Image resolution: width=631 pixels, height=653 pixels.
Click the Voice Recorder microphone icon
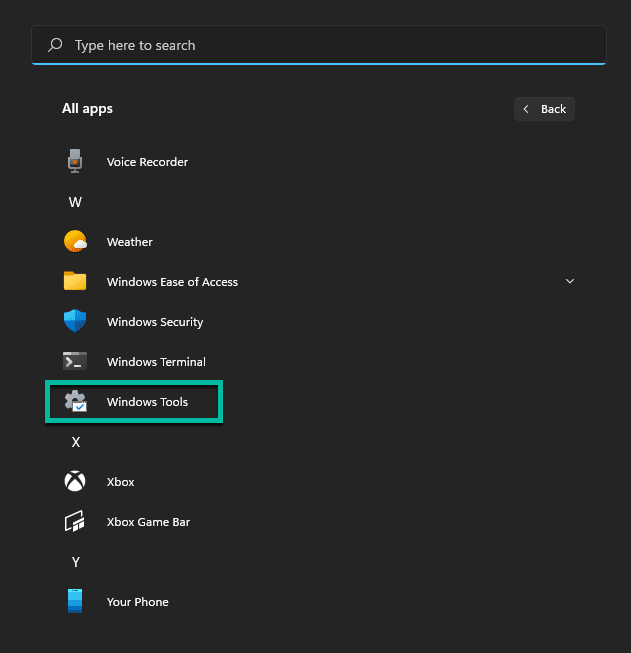click(x=75, y=161)
